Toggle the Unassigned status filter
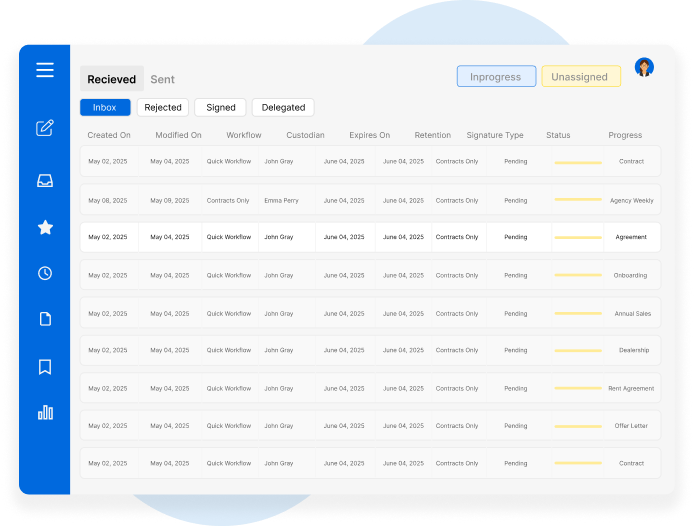The width and height of the screenshot is (694, 526). [581, 77]
